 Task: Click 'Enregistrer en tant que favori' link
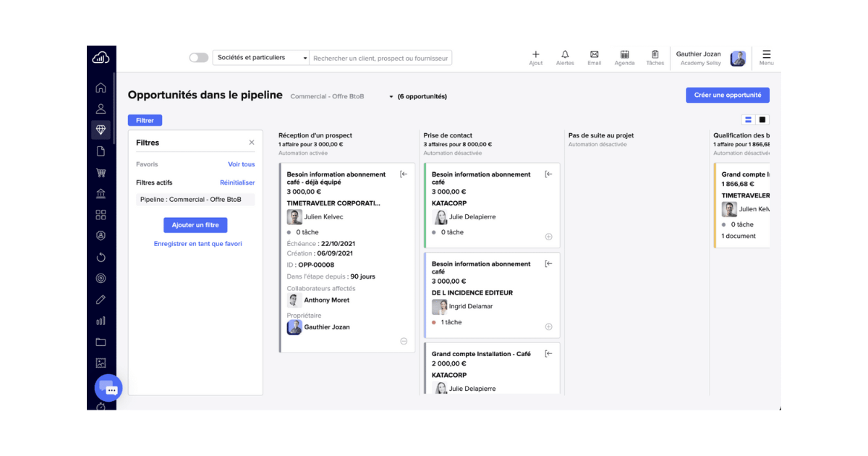pos(198,244)
